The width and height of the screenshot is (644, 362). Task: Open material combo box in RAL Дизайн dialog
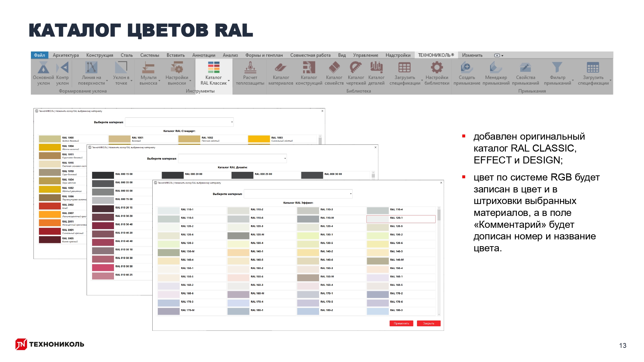coord(232,158)
